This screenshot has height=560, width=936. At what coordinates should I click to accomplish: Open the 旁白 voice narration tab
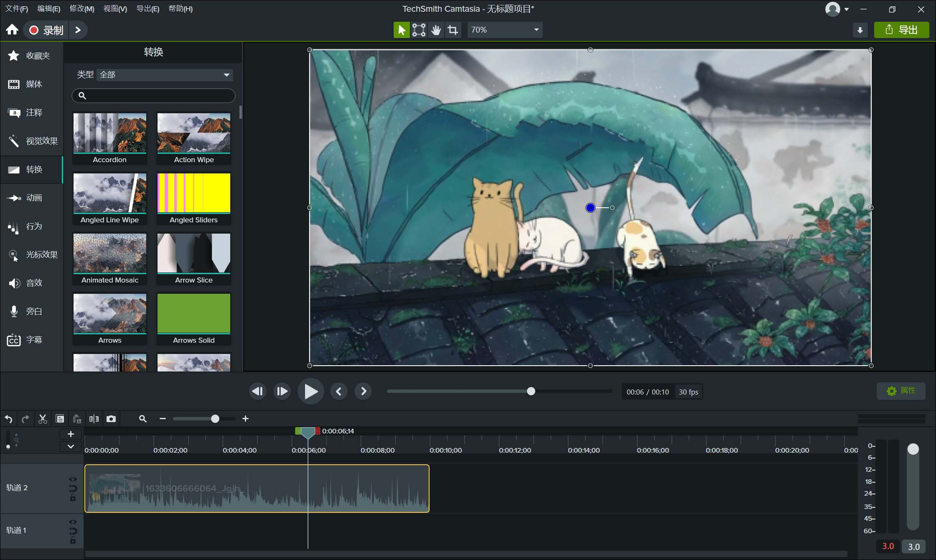(x=31, y=311)
